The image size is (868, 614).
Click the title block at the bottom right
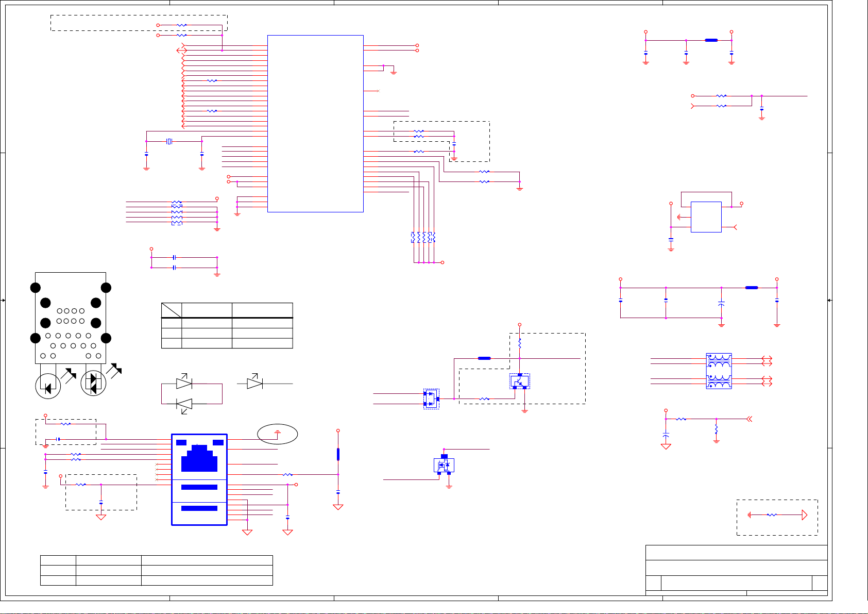point(737,570)
